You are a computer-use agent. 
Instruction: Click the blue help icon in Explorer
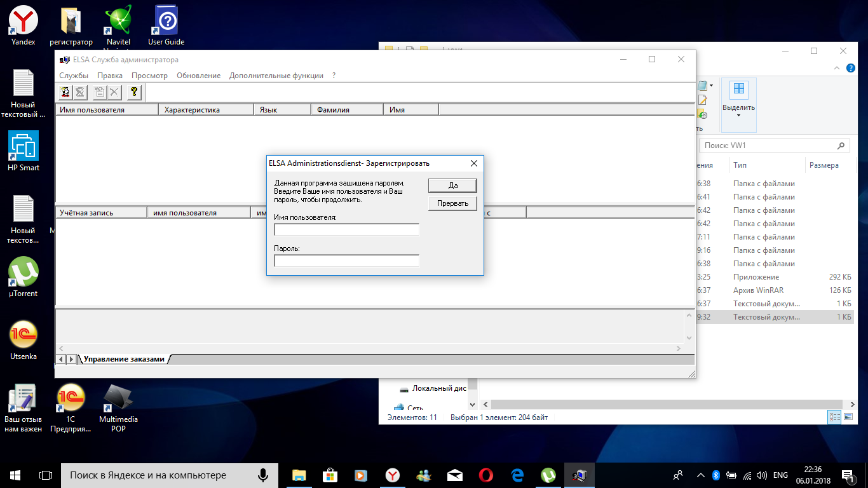click(851, 68)
